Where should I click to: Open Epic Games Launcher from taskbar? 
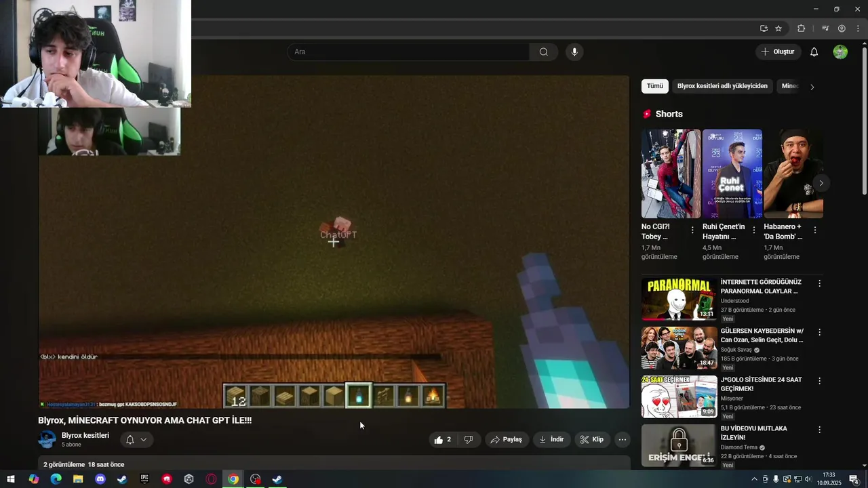(x=144, y=479)
